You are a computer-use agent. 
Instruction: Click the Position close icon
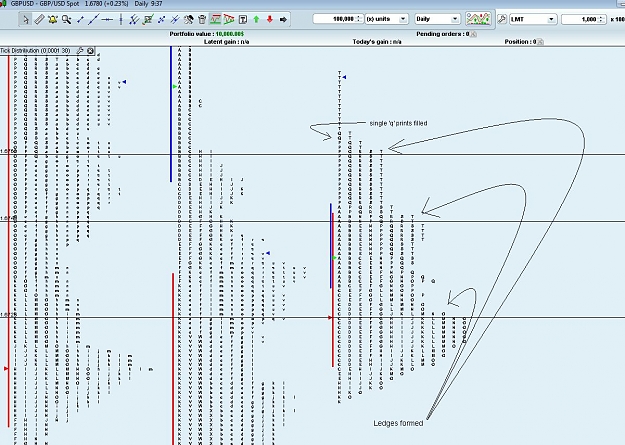click(x=540, y=42)
